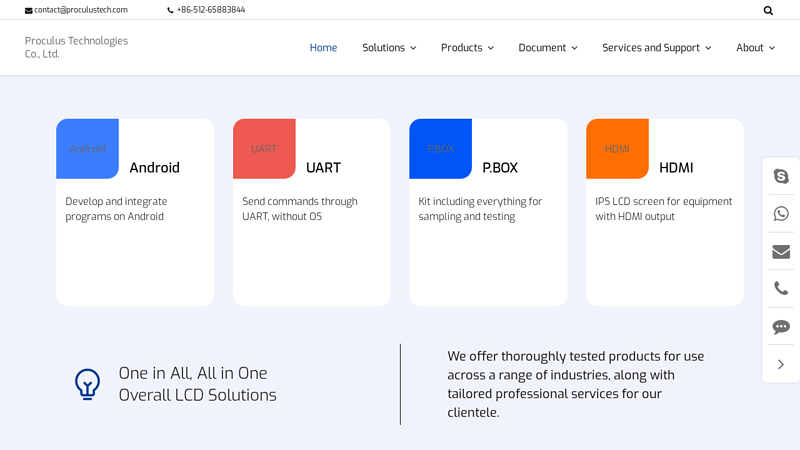
Task: Expand the Solutions dropdown menu
Action: (x=389, y=47)
